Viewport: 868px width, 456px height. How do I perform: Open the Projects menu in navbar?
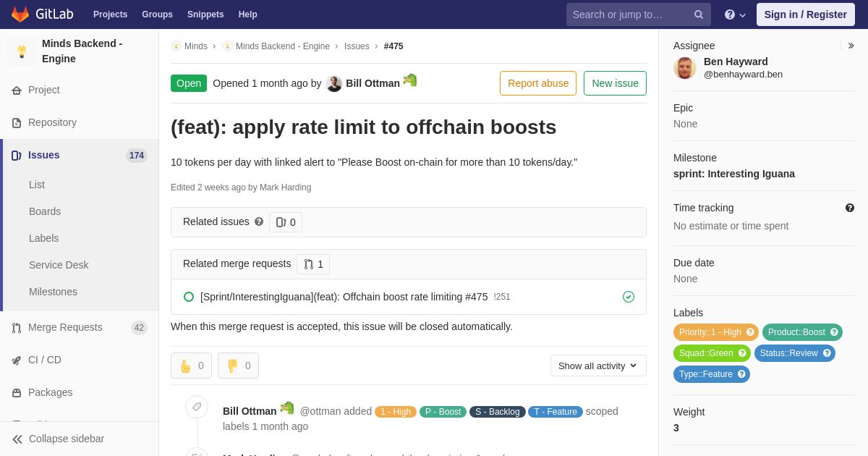coord(110,14)
